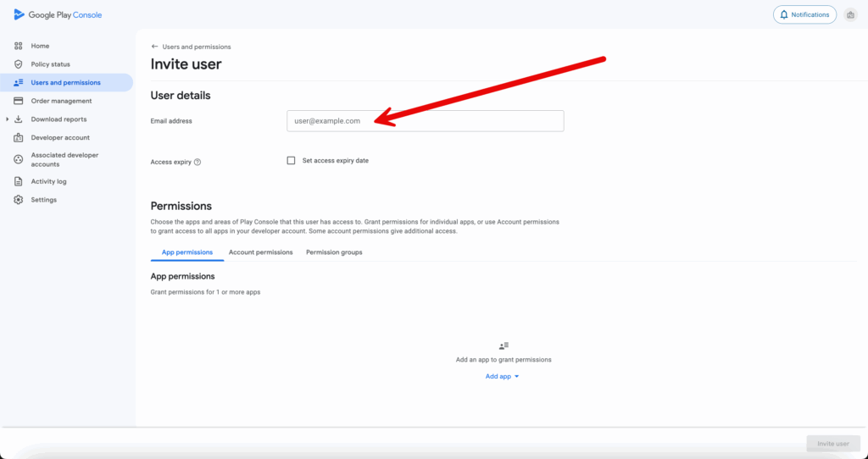Click the Add an app to grant permissions text
868x459 pixels.
pos(504,359)
